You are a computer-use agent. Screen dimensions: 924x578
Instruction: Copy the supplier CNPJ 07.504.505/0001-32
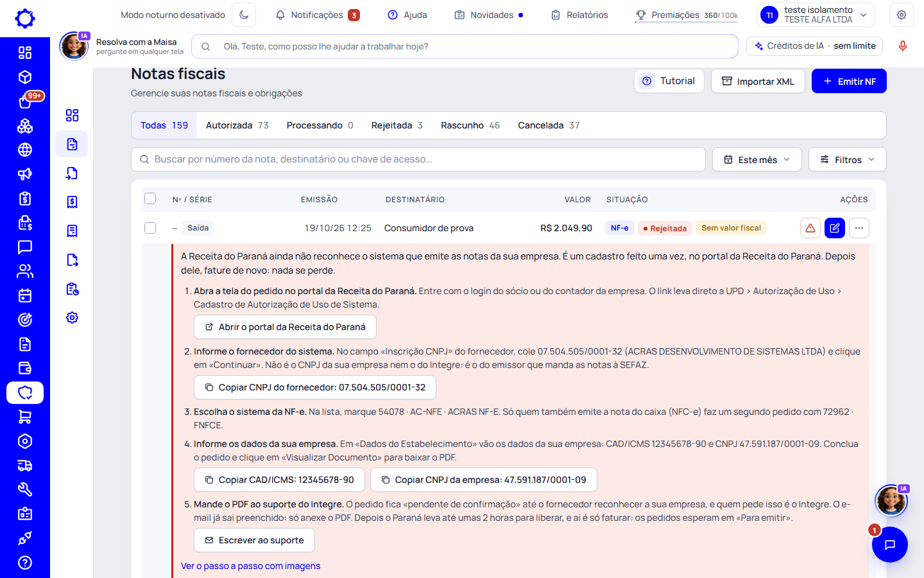(315, 387)
